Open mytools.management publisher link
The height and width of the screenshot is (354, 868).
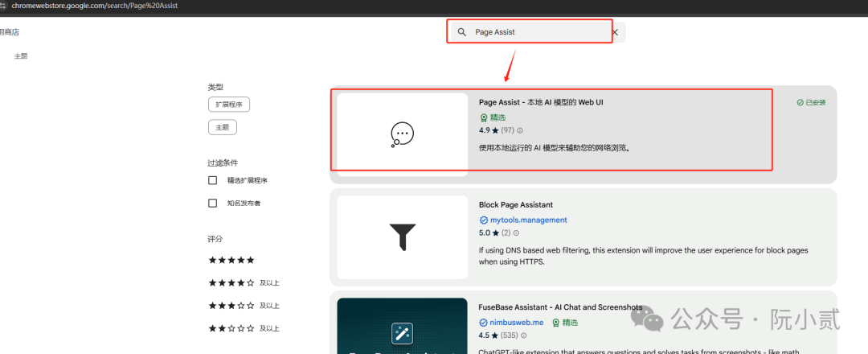pos(529,220)
